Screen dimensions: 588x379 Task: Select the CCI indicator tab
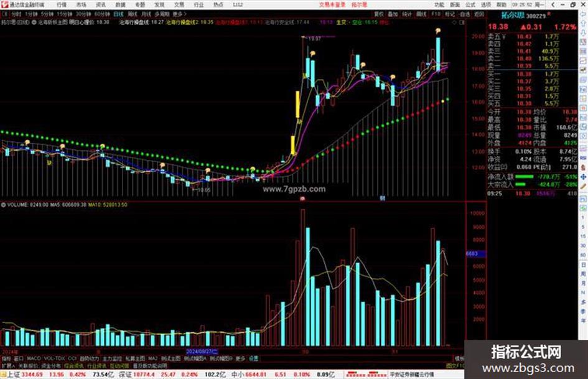coord(72,358)
